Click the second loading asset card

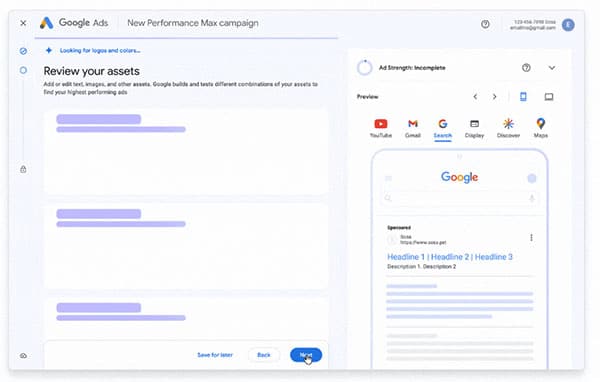186,246
